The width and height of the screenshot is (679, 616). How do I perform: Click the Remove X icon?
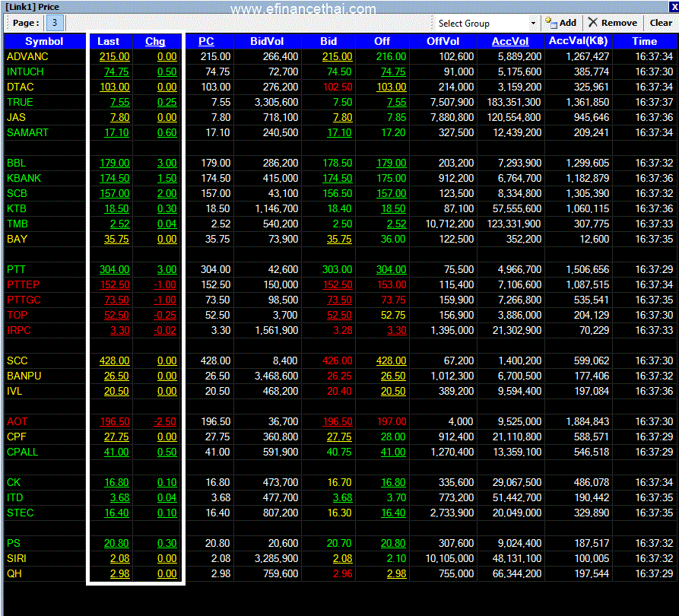[x=592, y=23]
